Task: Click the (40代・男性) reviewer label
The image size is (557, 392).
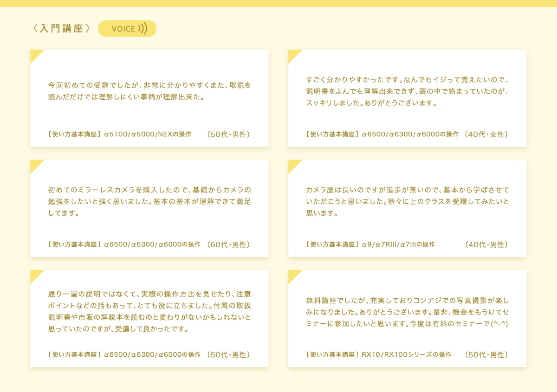Action: pyautogui.click(x=486, y=244)
